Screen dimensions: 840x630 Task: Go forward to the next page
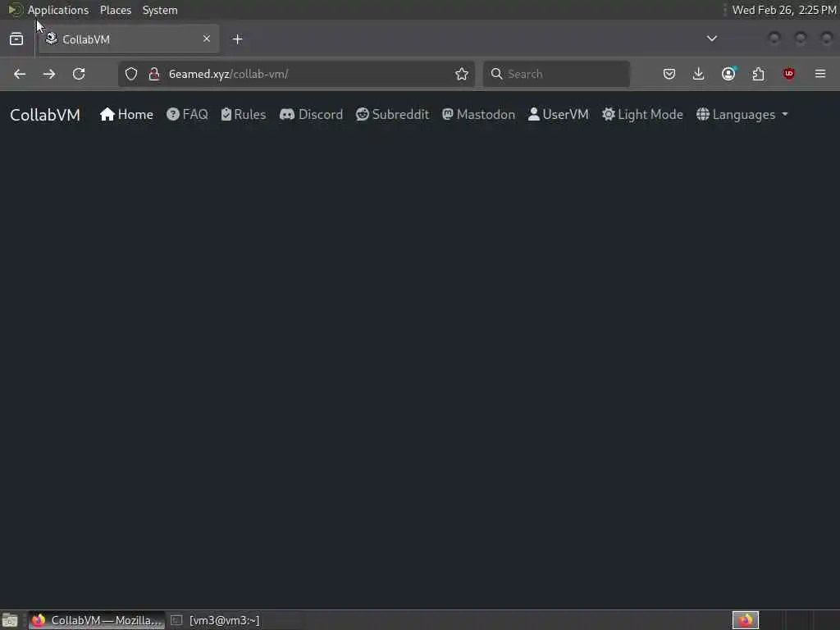(48, 74)
